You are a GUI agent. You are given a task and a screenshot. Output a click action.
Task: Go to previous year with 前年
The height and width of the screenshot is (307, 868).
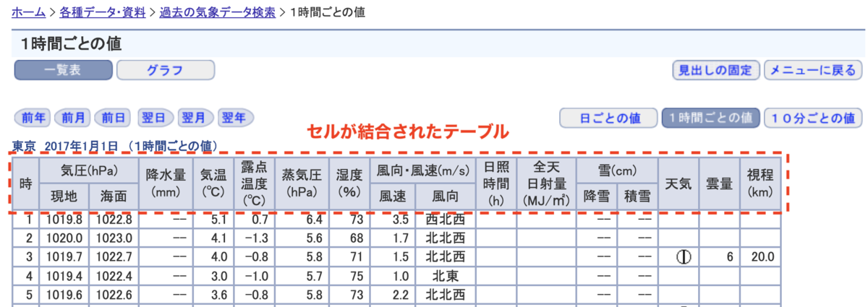32,118
